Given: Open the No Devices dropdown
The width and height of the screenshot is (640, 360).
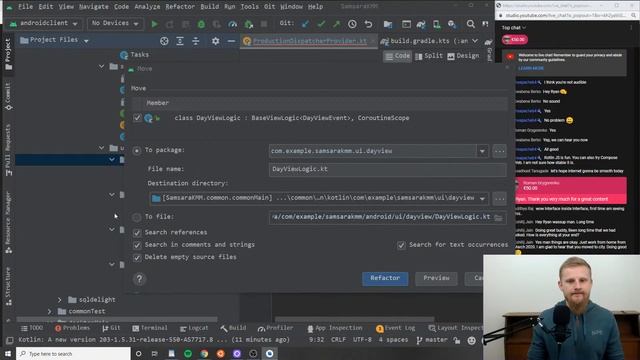Looking at the screenshot, I should pos(115,23).
